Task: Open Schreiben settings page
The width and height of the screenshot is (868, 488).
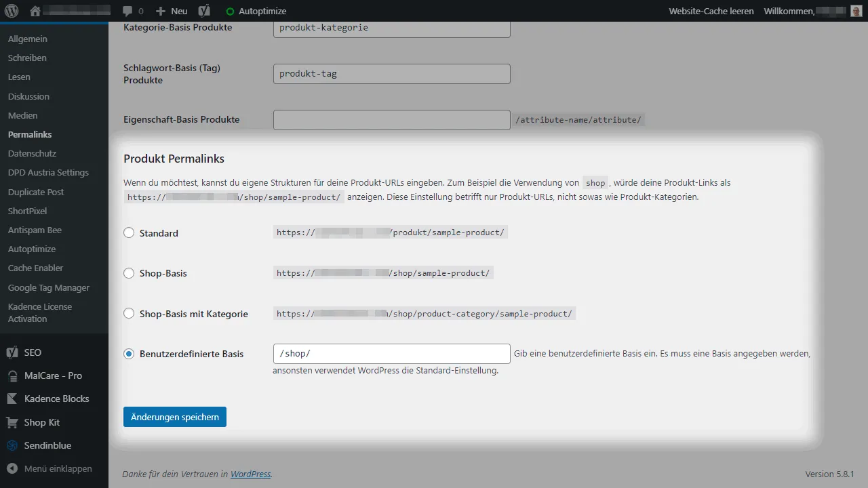Action: 27,58
